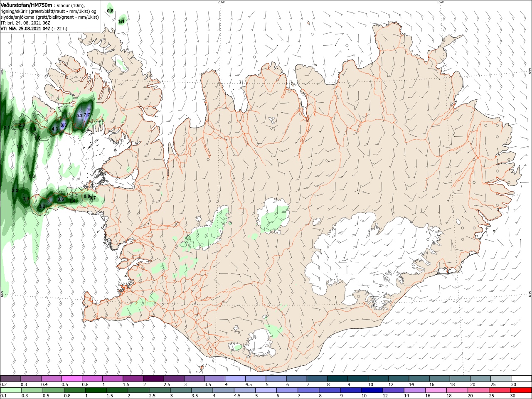Click the 'IT: þri. 24. 08. 2021 06Z' line
The height and width of the screenshot is (399, 532).
click(x=25, y=23)
